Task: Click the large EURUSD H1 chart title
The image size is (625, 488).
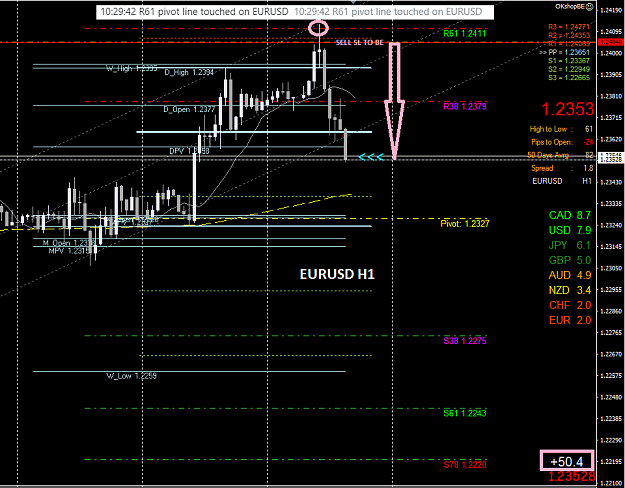Action: [337, 274]
